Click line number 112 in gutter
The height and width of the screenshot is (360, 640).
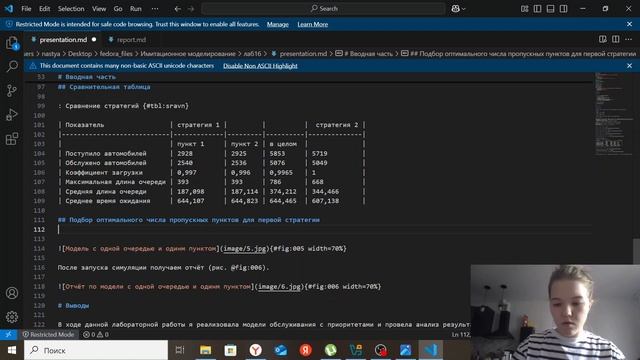(x=40, y=229)
